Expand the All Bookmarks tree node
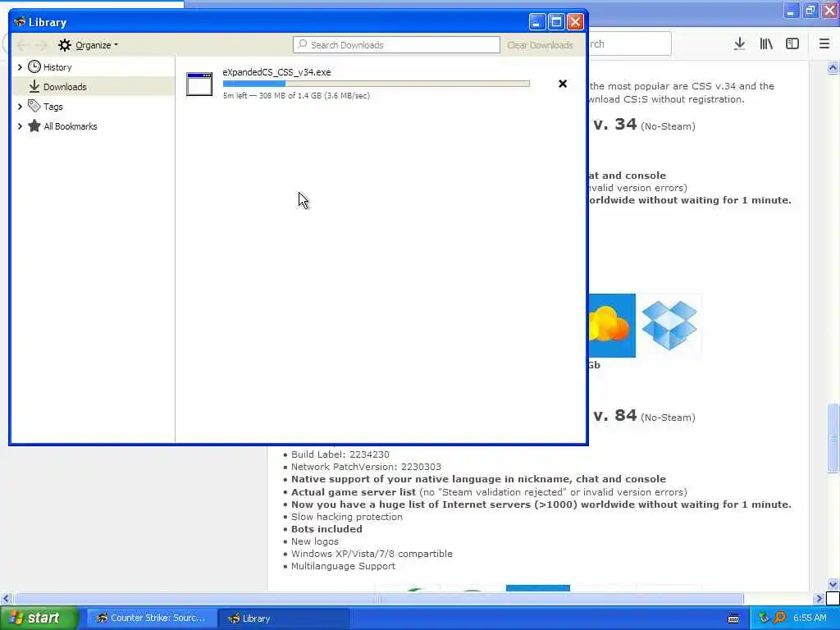840x630 pixels. (20, 126)
